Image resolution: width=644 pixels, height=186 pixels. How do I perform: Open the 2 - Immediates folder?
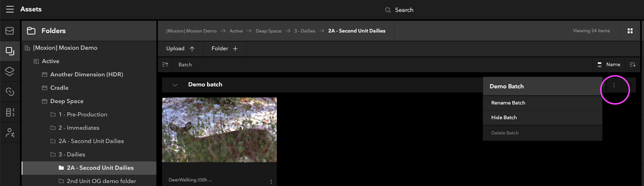79,128
